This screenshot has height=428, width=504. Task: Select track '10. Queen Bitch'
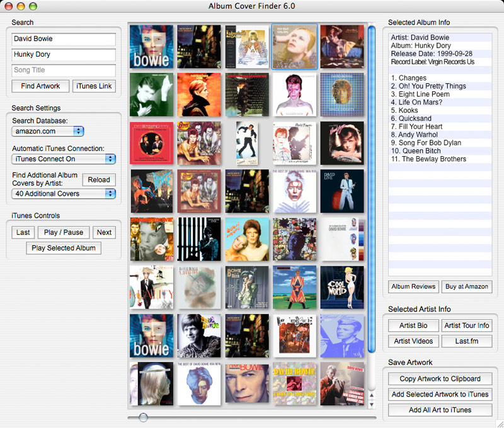coord(440,151)
